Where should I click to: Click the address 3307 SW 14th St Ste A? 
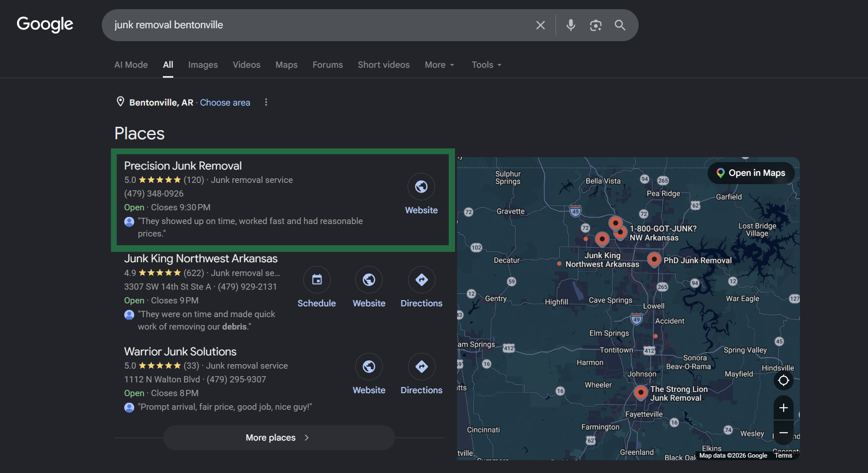(x=167, y=287)
